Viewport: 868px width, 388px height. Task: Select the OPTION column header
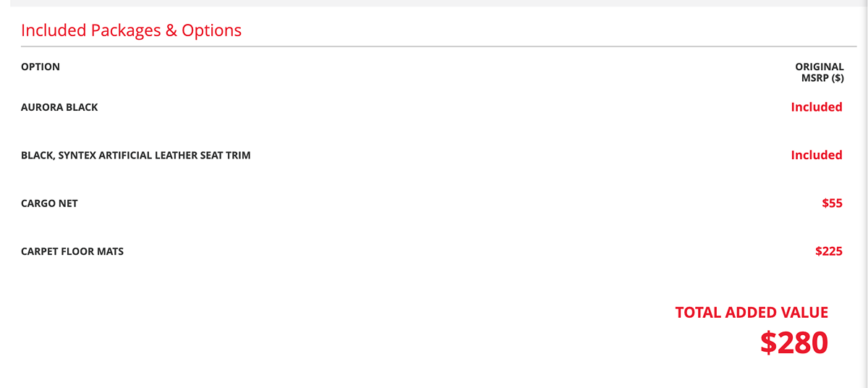tap(41, 67)
